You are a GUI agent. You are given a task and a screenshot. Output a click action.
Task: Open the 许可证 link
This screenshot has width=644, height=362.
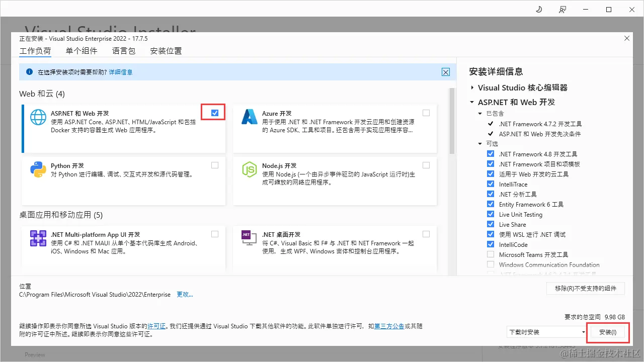(x=156, y=326)
